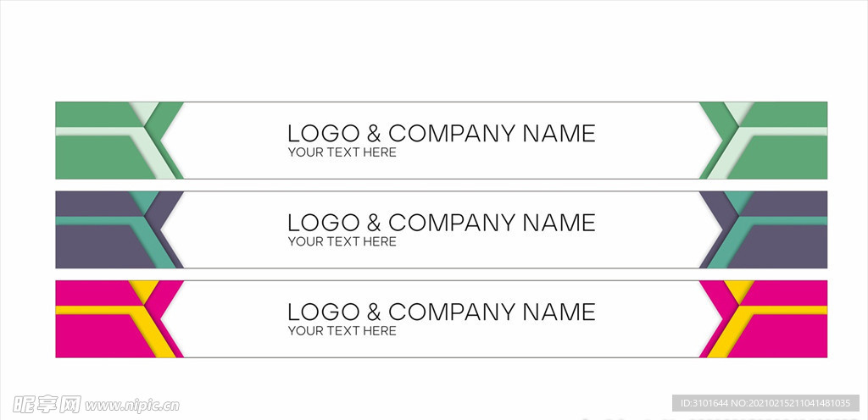
Task: Pick the yellow stripe on the pink banner's left
Action: [93, 310]
